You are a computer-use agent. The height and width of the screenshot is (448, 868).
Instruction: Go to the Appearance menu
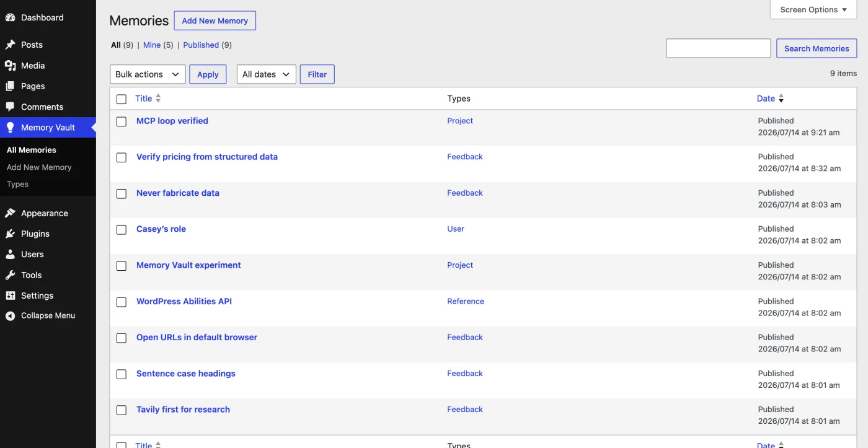click(45, 213)
